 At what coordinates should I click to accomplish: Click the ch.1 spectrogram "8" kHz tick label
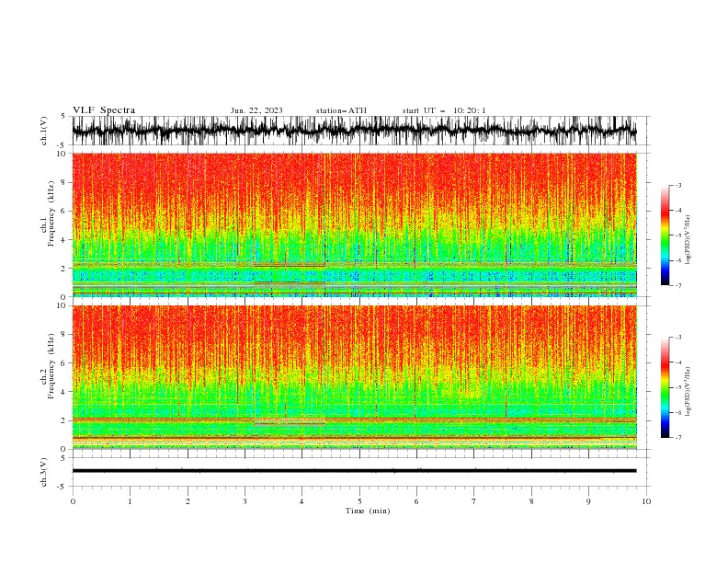click(64, 182)
